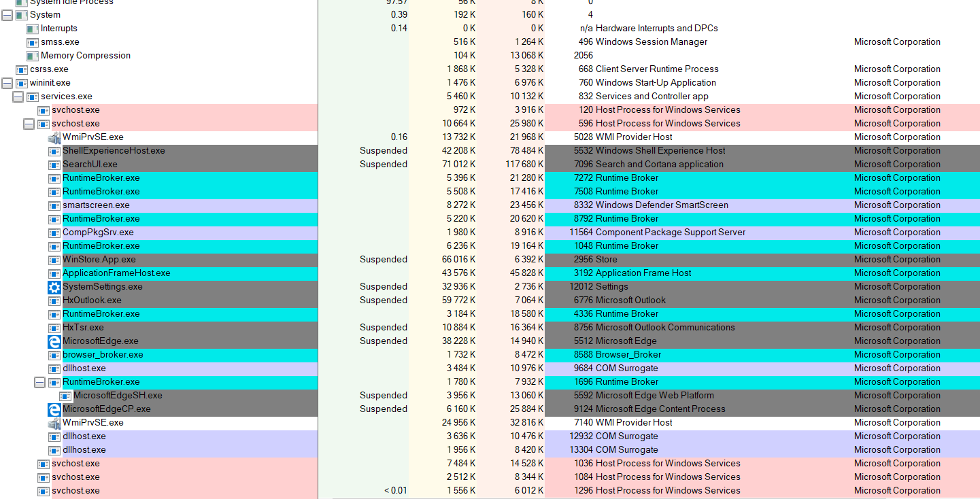Click the 'Search and Cortana application' description
This screenshot has height=499, width=980.
point(660,165)
